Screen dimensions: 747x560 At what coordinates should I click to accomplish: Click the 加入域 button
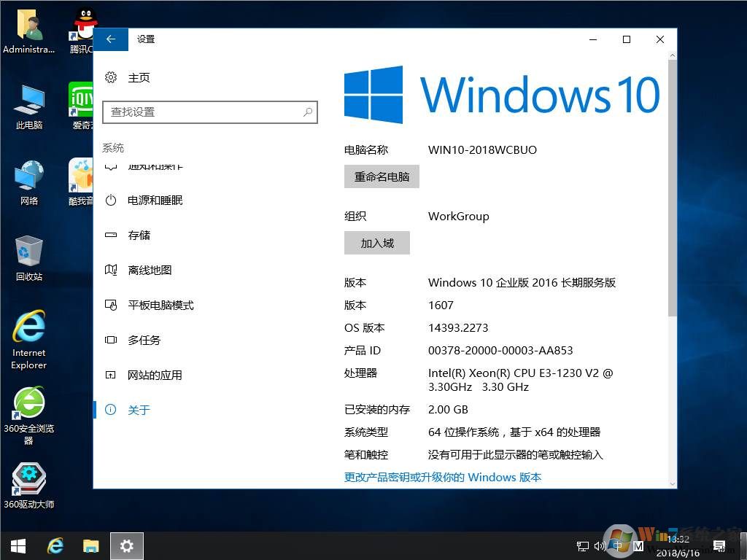pyautogui.click(x=377, y=243)
